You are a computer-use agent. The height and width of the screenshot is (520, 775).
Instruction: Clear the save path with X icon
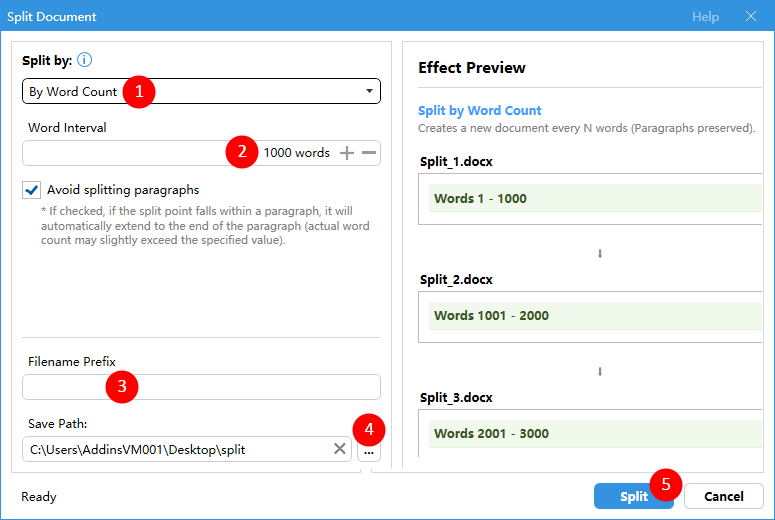[x=340, y=449]
